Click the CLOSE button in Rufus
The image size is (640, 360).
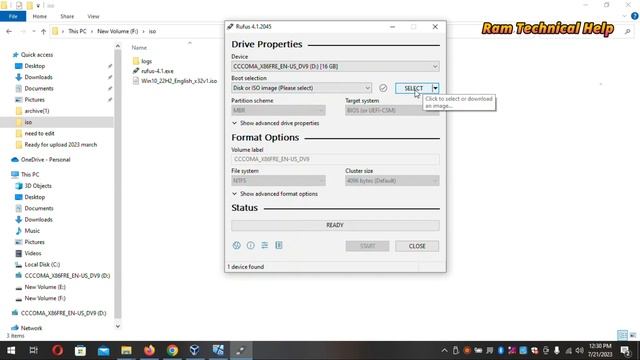click(x=417, y=246)
